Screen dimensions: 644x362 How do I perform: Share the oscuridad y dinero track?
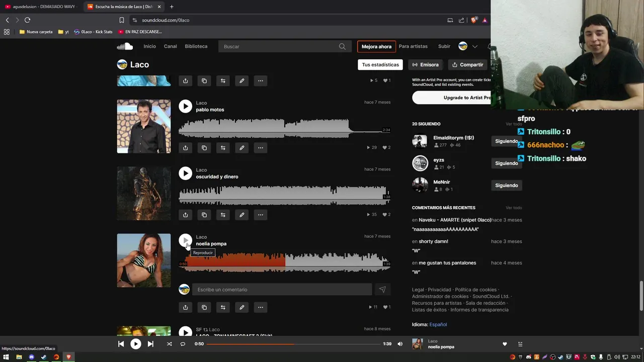(185, 215)
